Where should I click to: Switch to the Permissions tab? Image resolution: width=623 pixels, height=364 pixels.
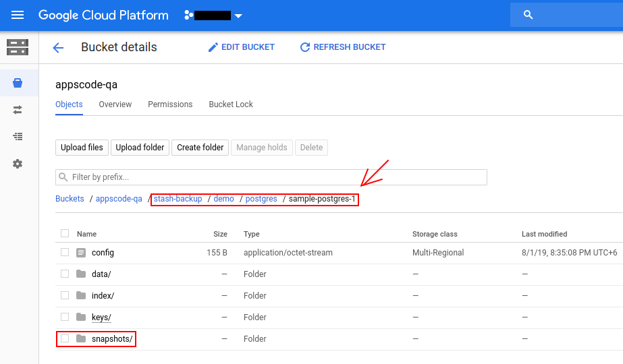170,104
